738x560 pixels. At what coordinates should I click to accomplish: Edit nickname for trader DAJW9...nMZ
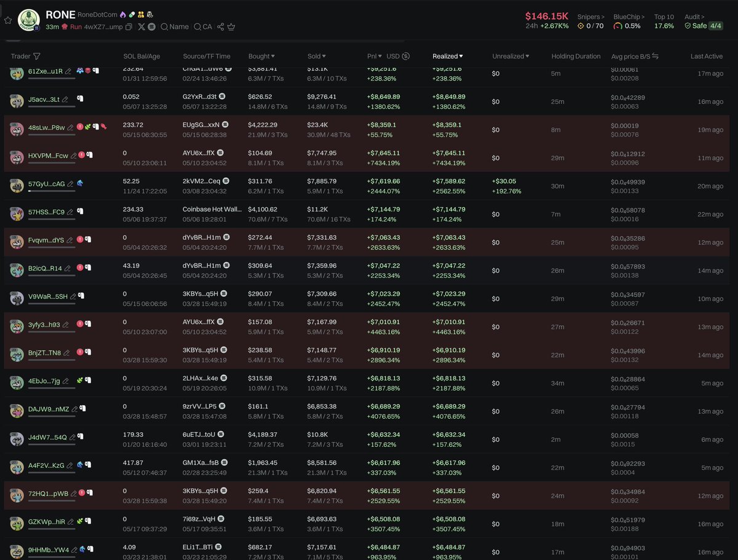pos(74,409)
